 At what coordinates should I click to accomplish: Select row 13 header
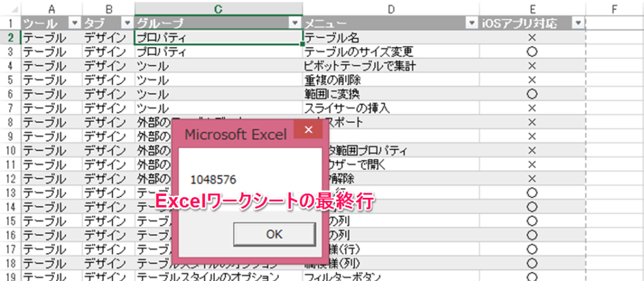pyautogui.click(x=10, y=192)
